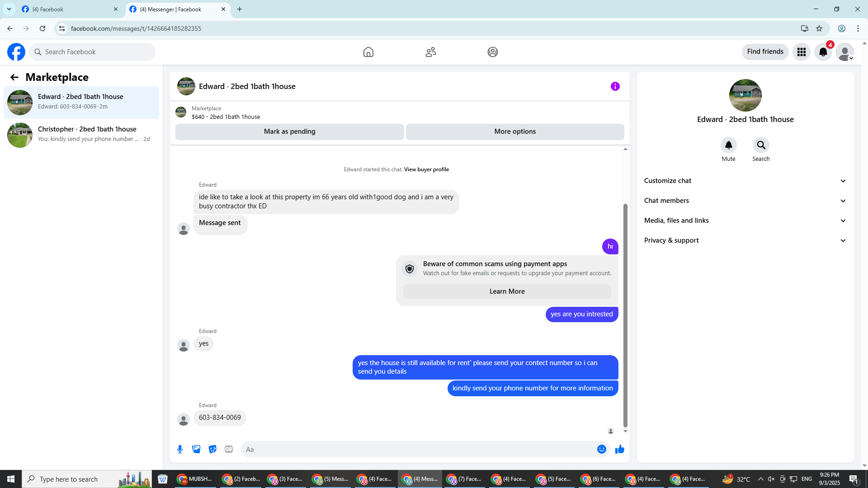Click the browser address bar URL
Screen dimensions: 868x488
pyautogui.click(x=136, y=28)
